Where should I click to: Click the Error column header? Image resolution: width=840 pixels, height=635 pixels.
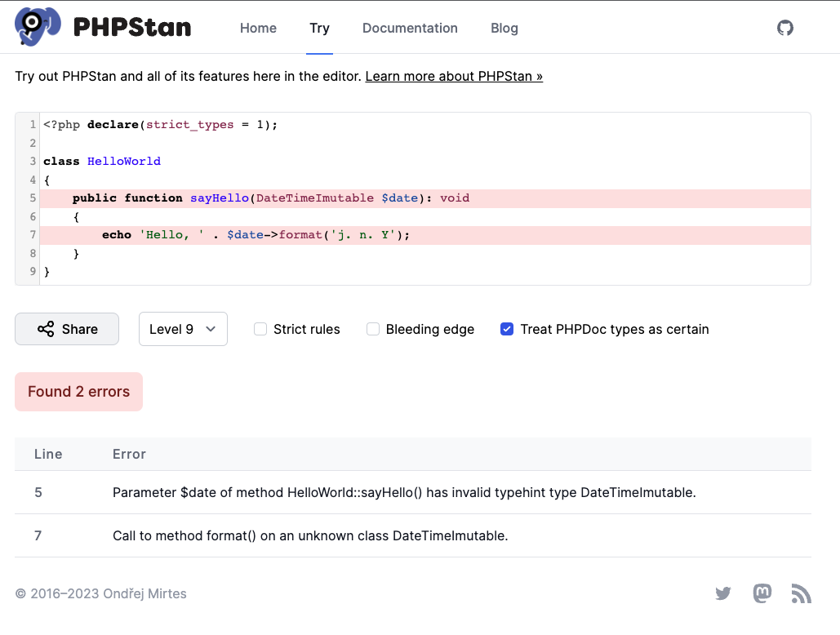pos(129,454)
